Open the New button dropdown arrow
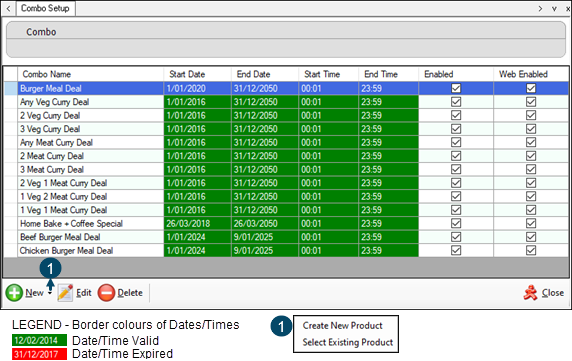Viewport: 572px width, 361px height. [x=50, y=293]
